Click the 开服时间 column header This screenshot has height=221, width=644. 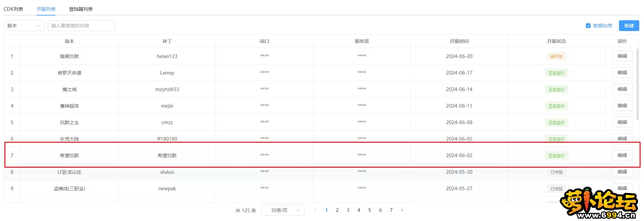tap(459, 41)
